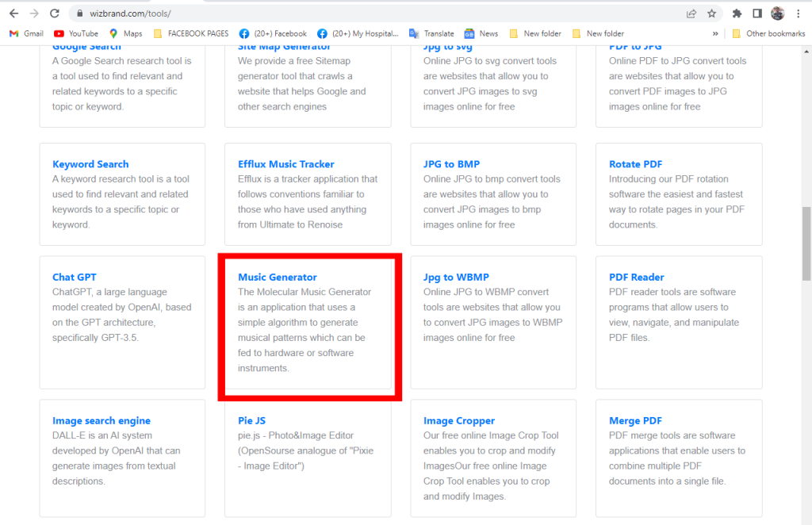Click the ChatGPT description paragraph
The width and height of the screenshot is (812, 525).
(121, 315)
